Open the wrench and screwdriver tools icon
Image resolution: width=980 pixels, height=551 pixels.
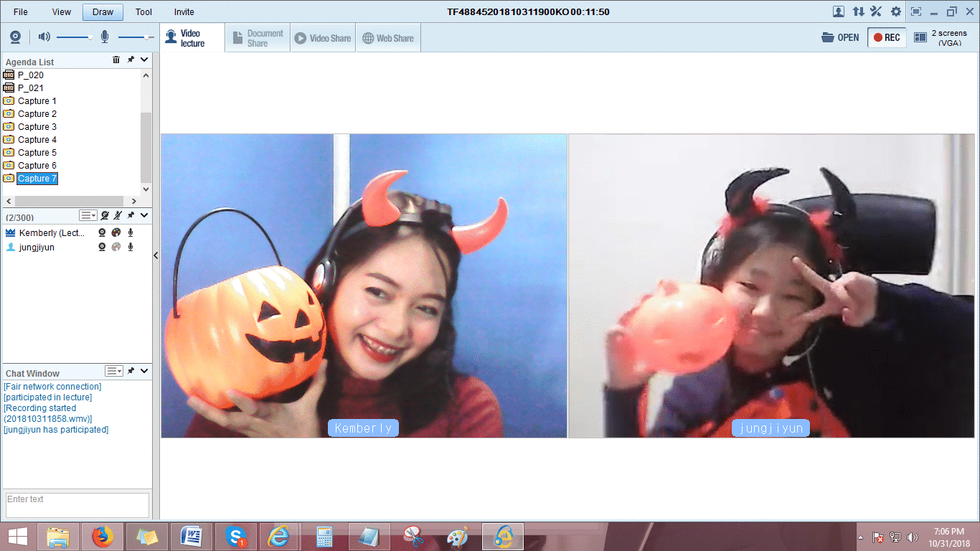pyautogui.click(x=876, y=11)
